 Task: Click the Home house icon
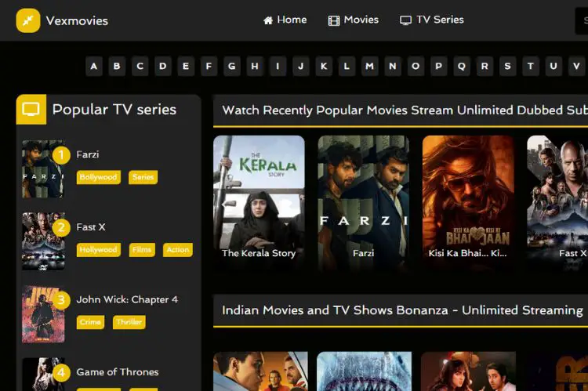(x=268, y=20)
